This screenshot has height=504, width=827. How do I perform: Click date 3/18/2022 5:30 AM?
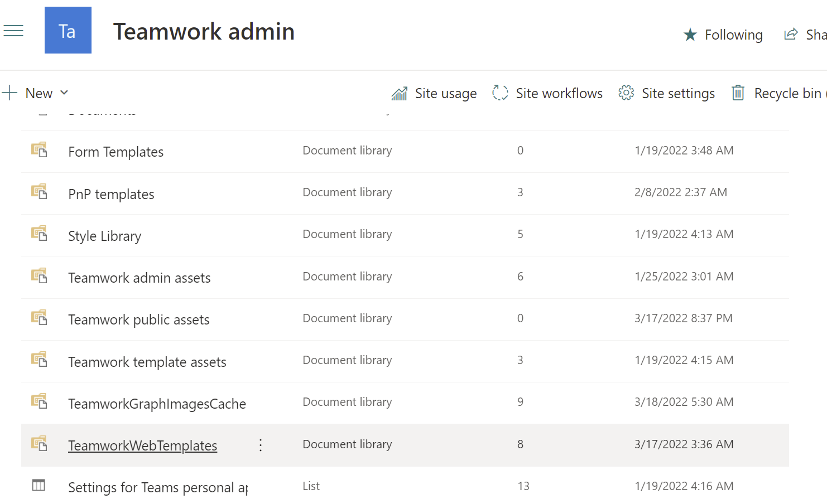click(x=684, y=402)
